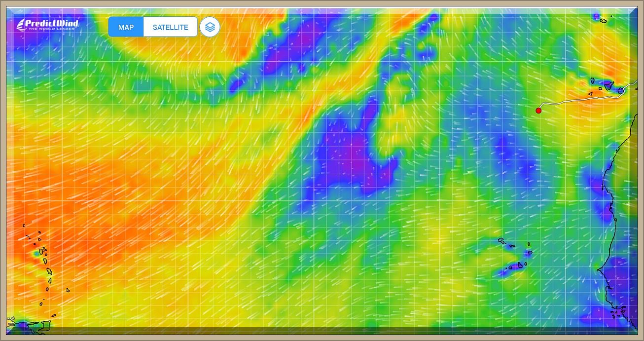Click La Palma, the northwestern Canary island
This screenshot has width=644, height=341.
pos(592,81)
